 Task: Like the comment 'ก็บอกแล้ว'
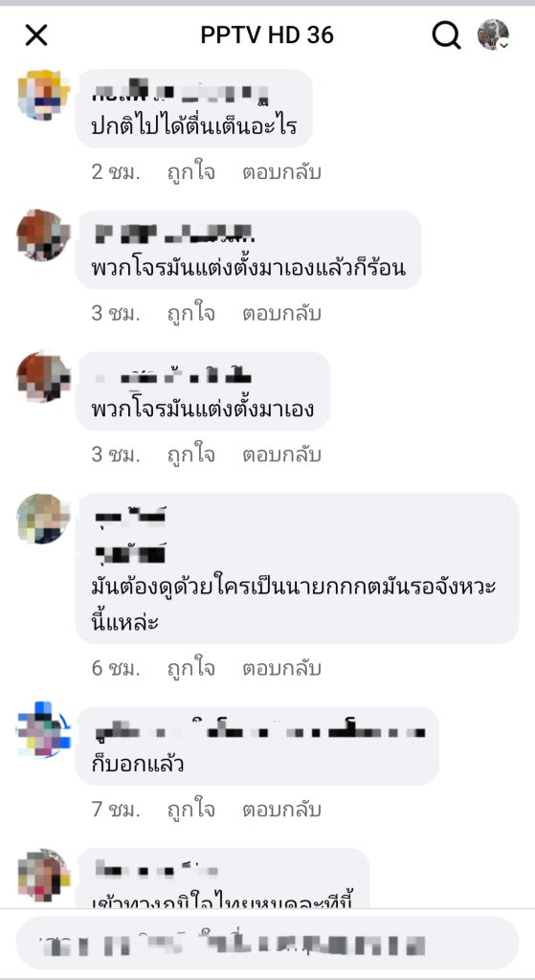click(190, 810)
